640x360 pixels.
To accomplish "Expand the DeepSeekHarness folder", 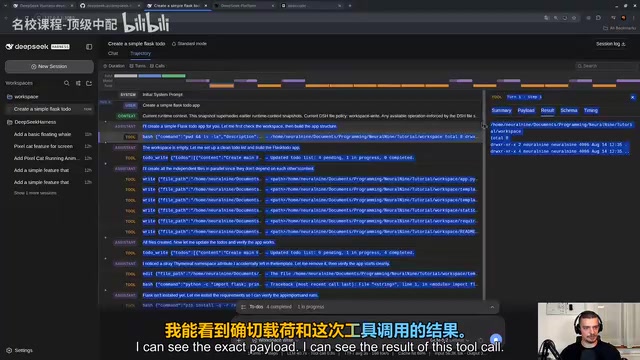I will tap(35, 122).
